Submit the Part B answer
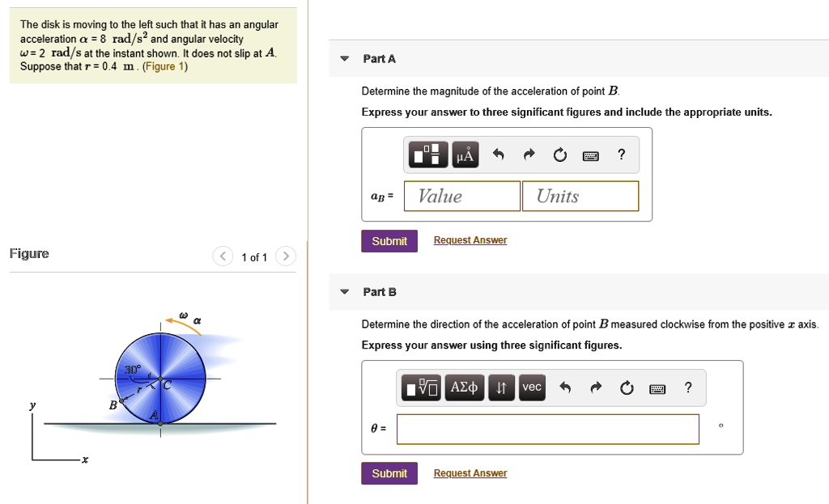The width and height of the screenshot is (829, 504). (x=389, y=473)
